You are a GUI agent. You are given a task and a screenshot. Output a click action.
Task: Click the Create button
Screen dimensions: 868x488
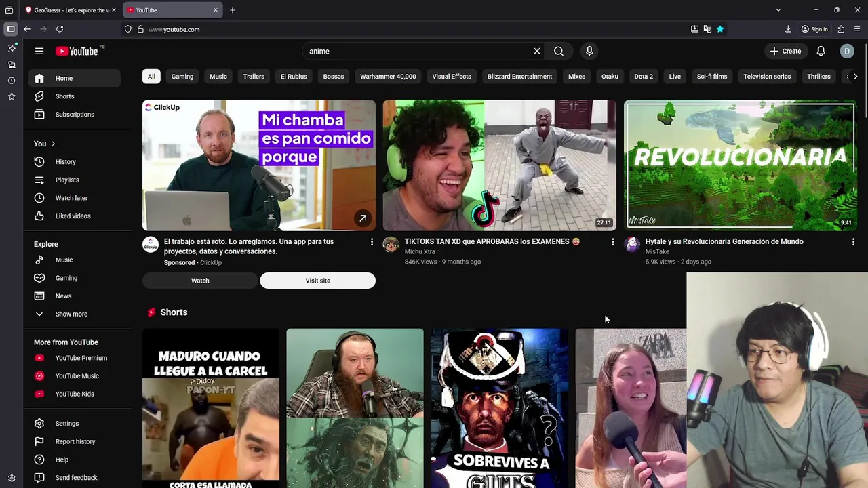coord(785,51)
